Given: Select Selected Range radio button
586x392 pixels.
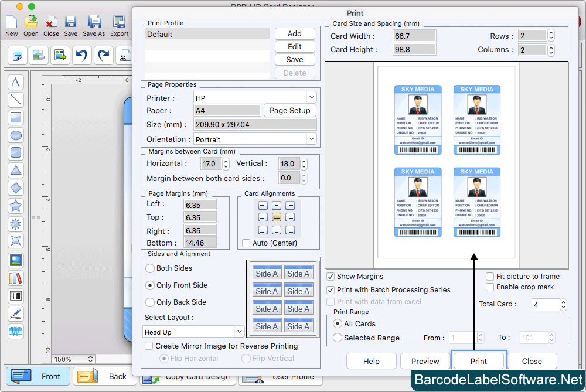Looking at the screenshot, I should [x=338, y=338].
